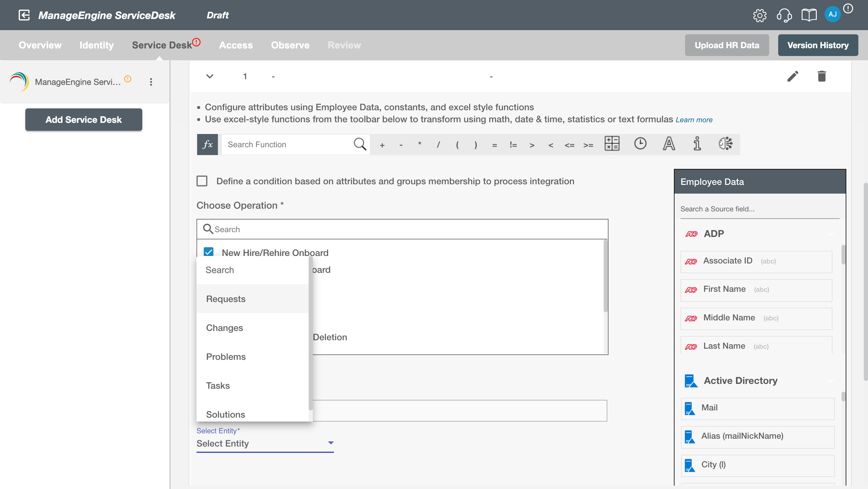Insert the opening parenthesis
This screenshot has height=489, width=868.
point(457,145)
